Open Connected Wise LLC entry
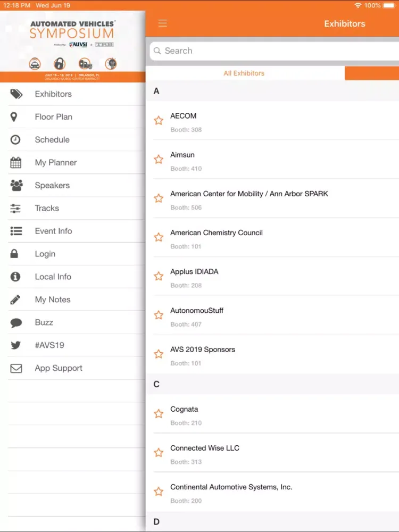 point(272,453)
